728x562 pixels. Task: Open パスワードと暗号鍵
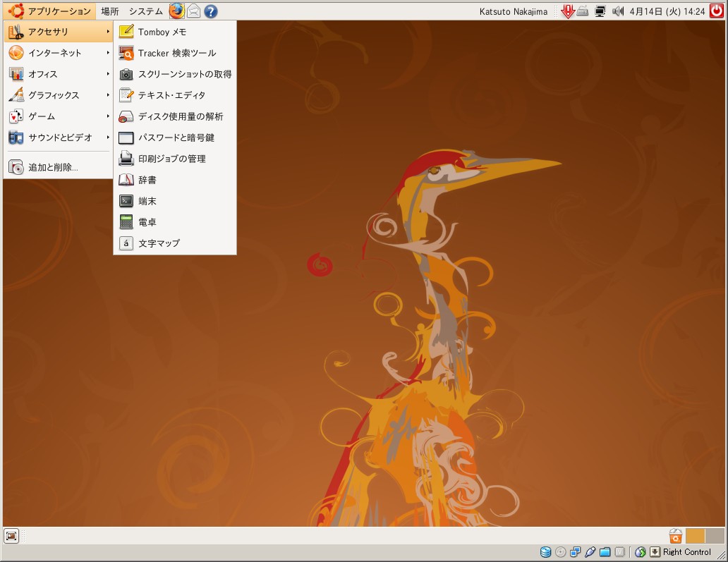point(174,138)
